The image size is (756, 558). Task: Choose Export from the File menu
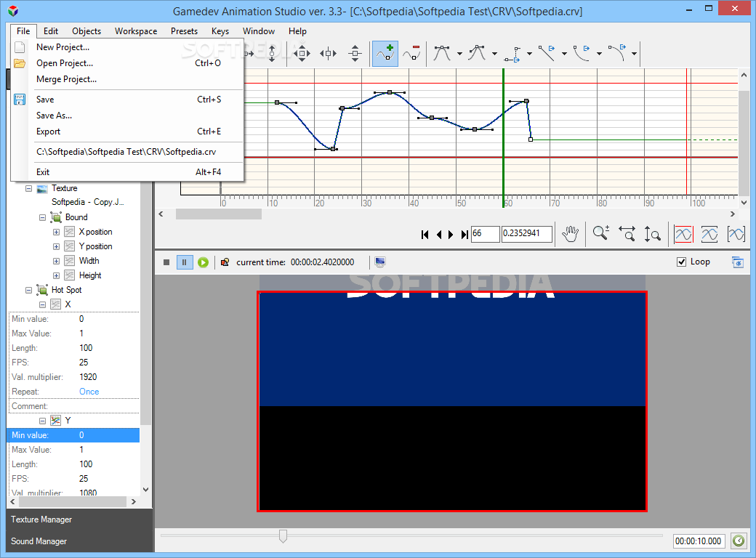pos(128,132)
